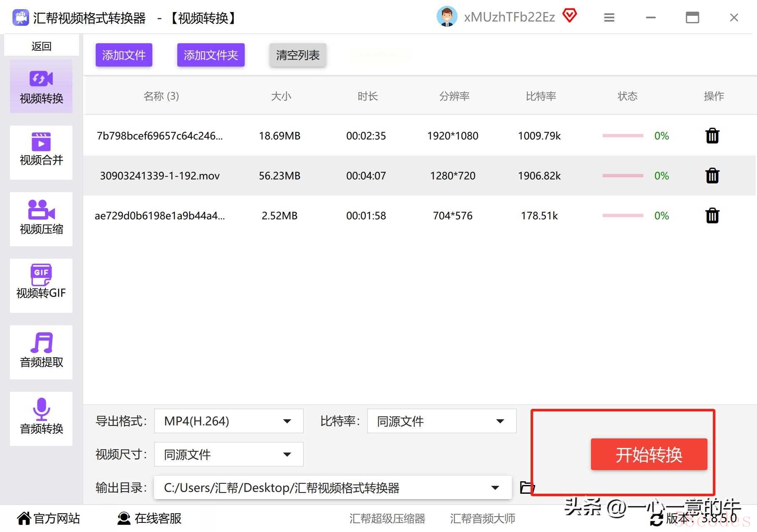Click the 添加文件 button
This screenshot has width=757, height=532.
tap(124, 55)
